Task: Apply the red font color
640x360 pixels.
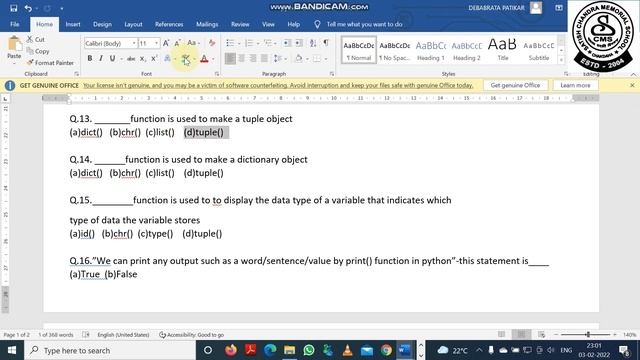Action: [204, 59]
